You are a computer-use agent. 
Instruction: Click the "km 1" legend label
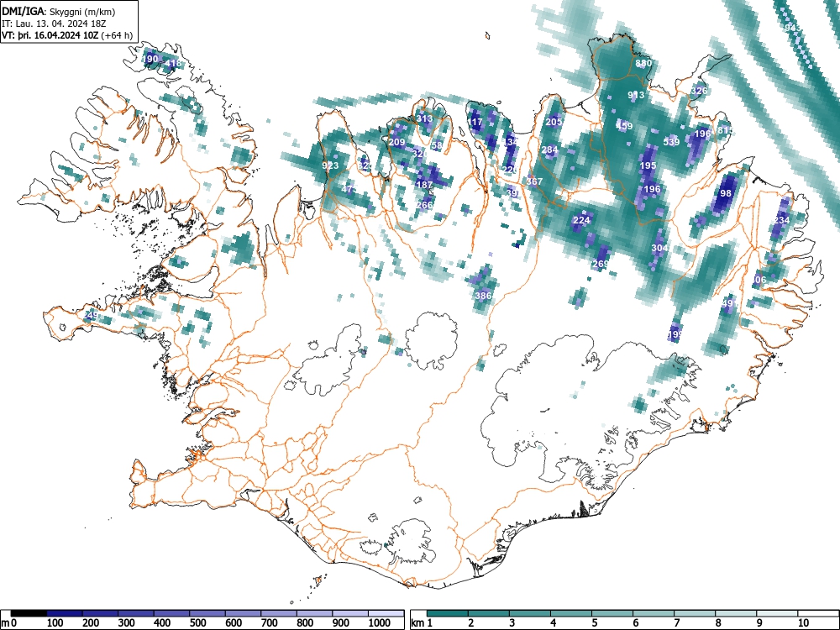point(422,623)
